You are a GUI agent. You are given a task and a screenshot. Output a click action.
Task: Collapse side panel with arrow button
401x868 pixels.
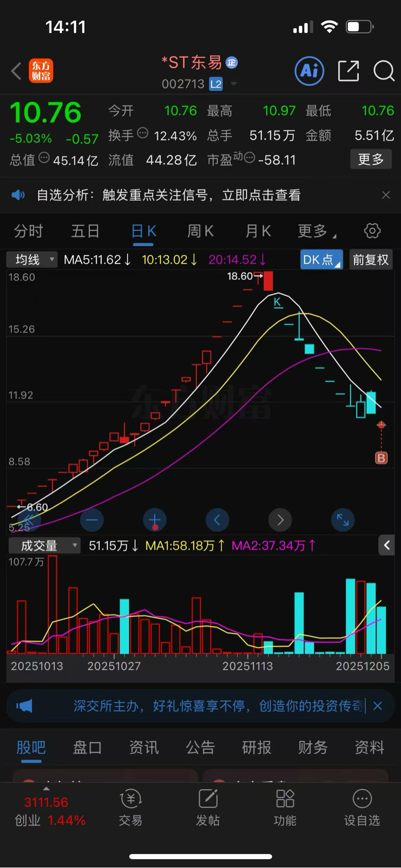click(x=386, y=545)
